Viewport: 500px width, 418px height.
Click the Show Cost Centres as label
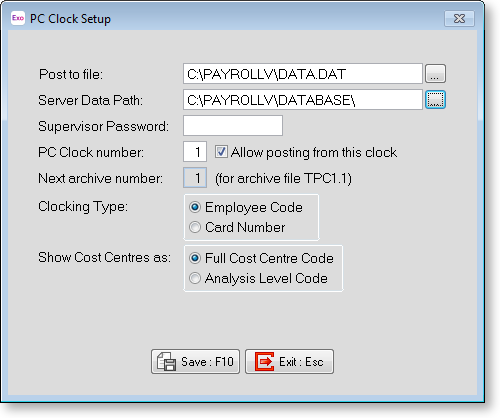point(104,257)
